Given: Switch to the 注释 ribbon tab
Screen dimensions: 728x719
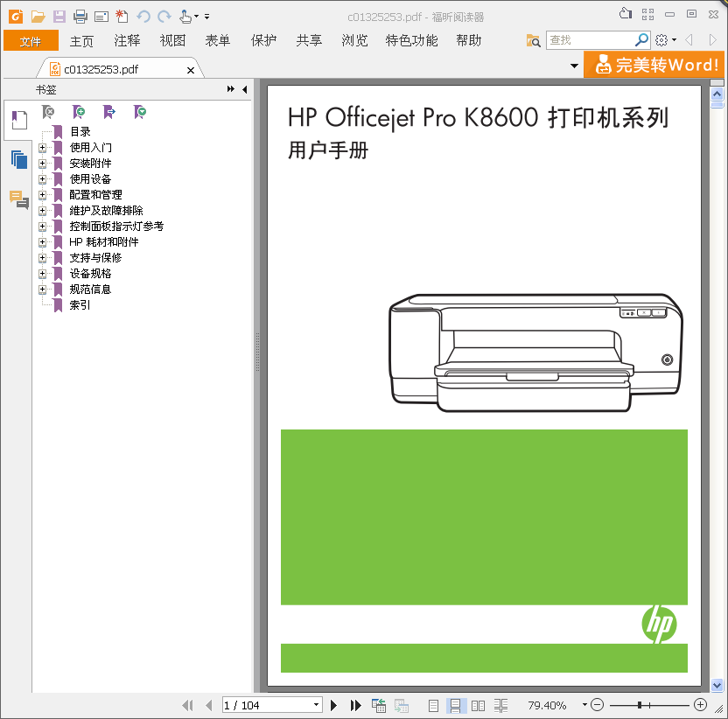Looking at the screenshot, I should [x=127, y=41].
